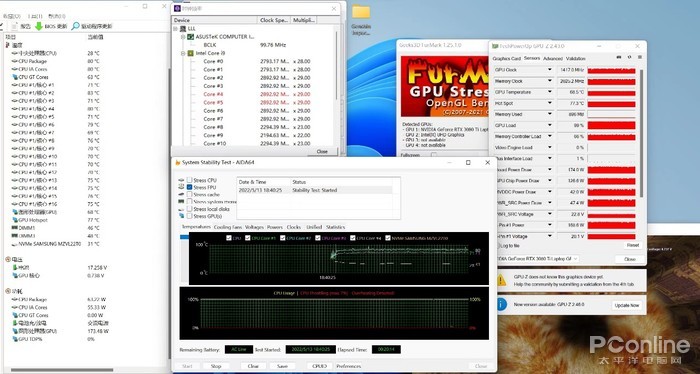Click the driver update magnifier icon
This screenshot has height=374, width=700.
point(75,26)
